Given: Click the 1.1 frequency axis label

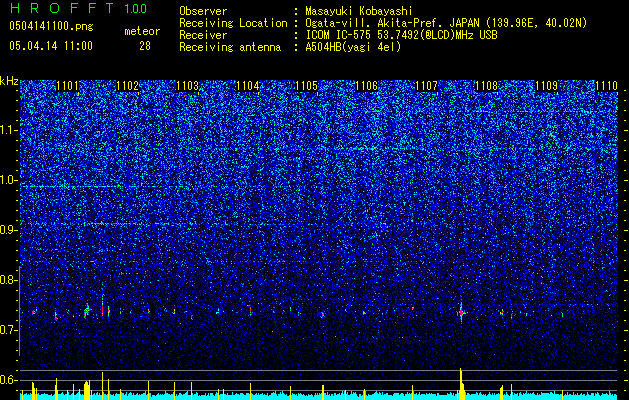Looking at the screenshot, I should click(x=9, y=131).
